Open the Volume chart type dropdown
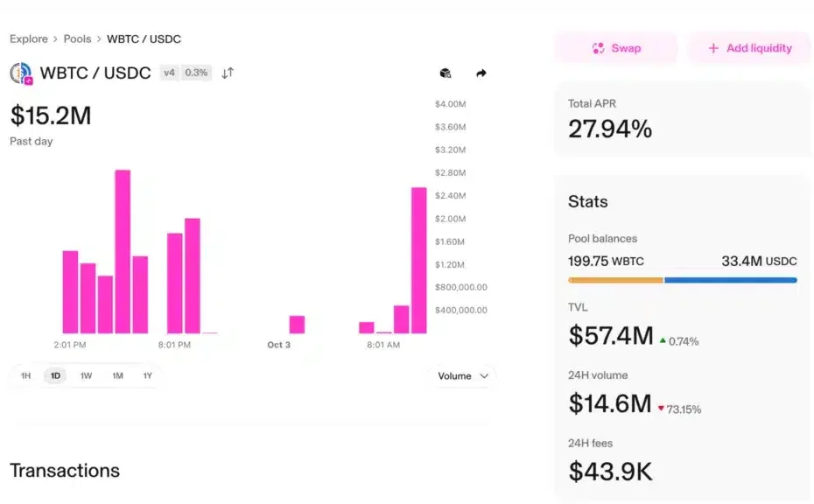 (464, 376)
